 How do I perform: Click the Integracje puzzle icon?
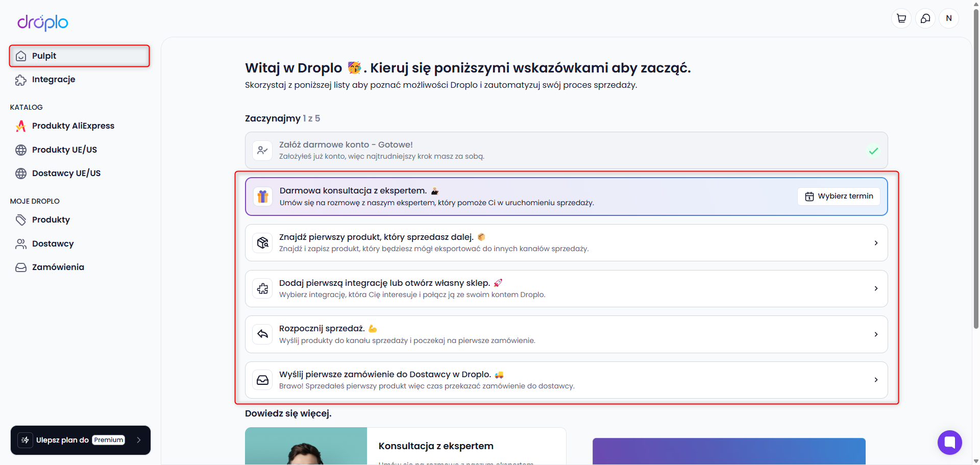pos(21,80)
